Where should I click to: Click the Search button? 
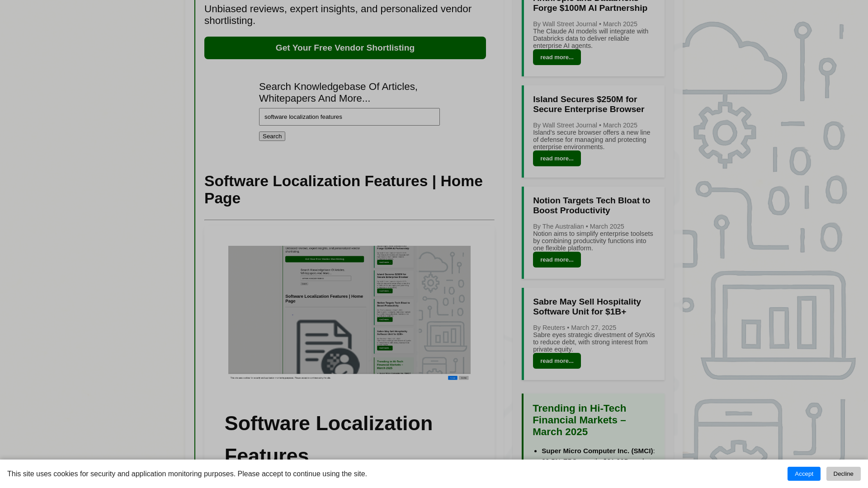[272, 136]
